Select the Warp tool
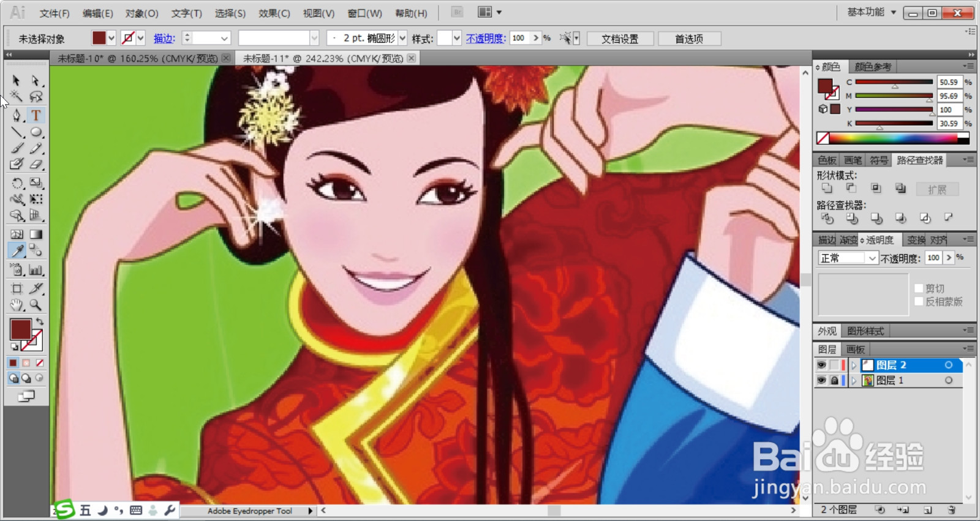The height and width of the screenshot is (521, 980). pyautogui.click(x=17, y=199)
